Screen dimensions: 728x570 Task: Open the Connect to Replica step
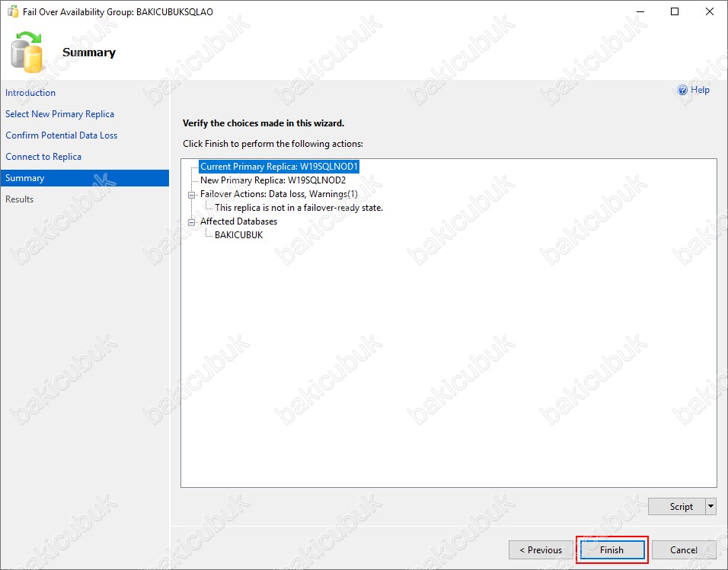[x=43, y=157]
